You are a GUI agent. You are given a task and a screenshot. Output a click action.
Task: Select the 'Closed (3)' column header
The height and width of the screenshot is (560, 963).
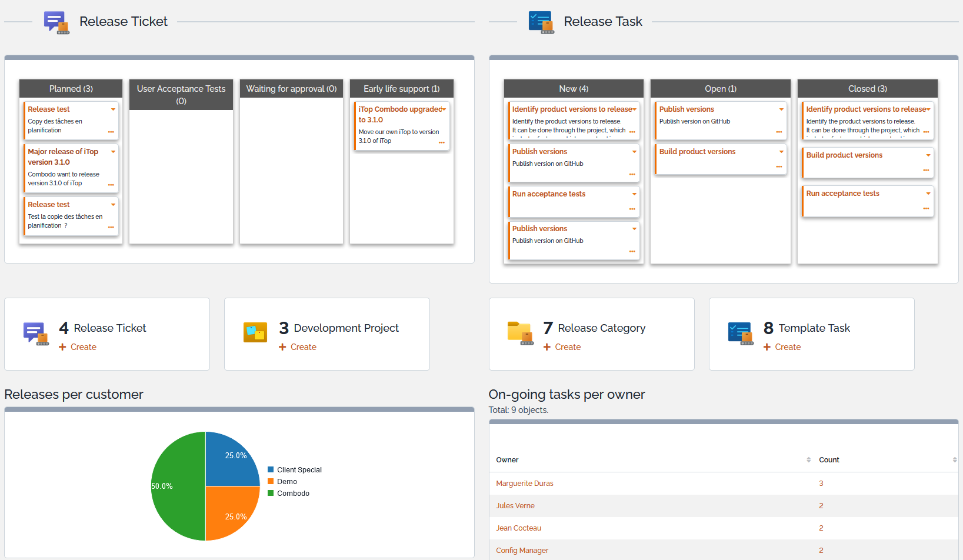coord(867,88)
